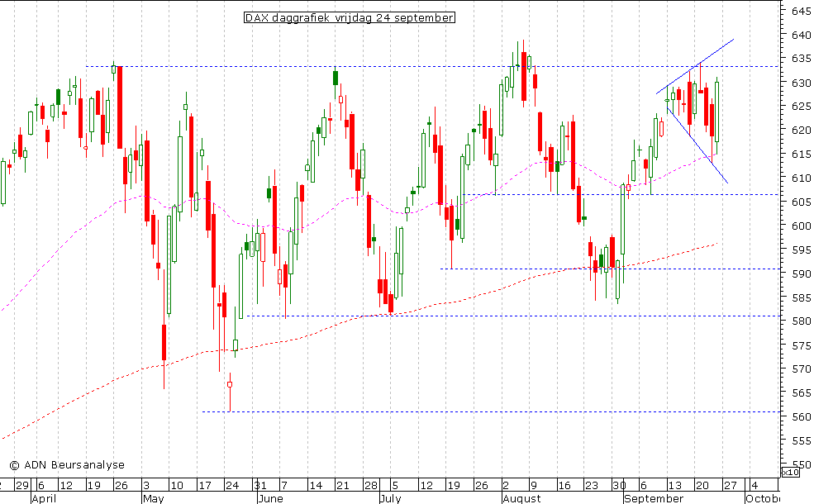Select date label 10 in May
This screenshot has height=504, width=814.
(177, 485)
